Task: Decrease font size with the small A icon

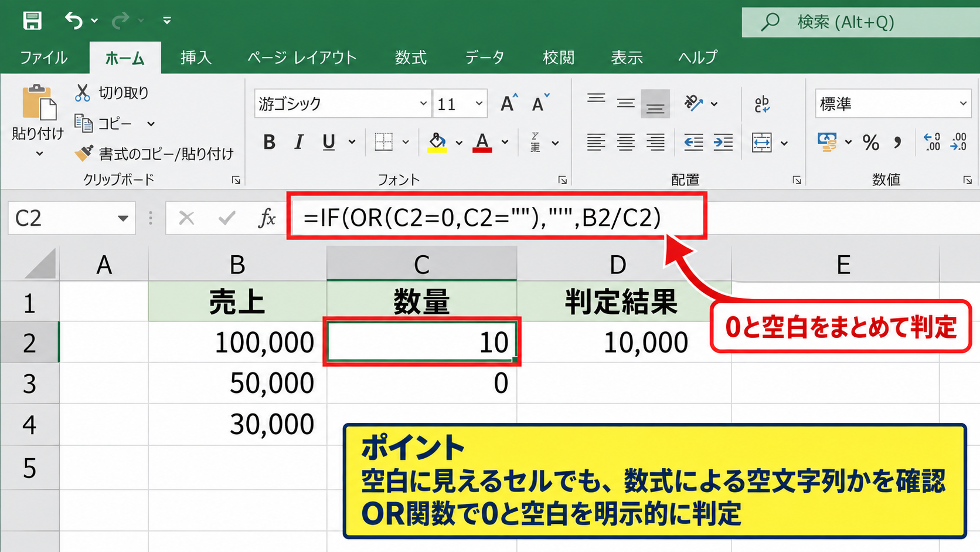Action: click(x=540, y=103)
